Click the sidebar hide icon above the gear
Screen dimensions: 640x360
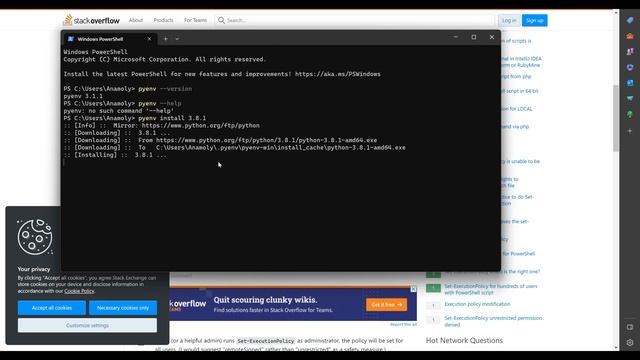[x=630, y=327]
